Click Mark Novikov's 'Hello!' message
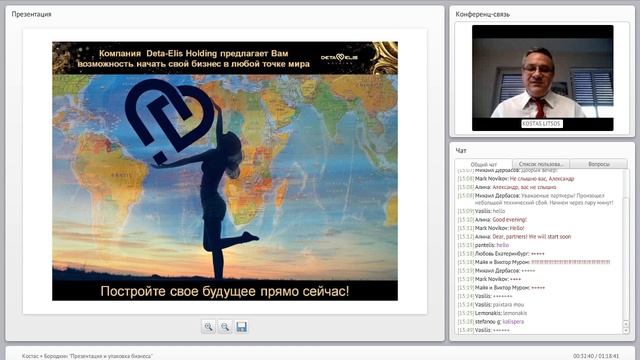Viewport: 640px width, 360px height. coord(491,228)
